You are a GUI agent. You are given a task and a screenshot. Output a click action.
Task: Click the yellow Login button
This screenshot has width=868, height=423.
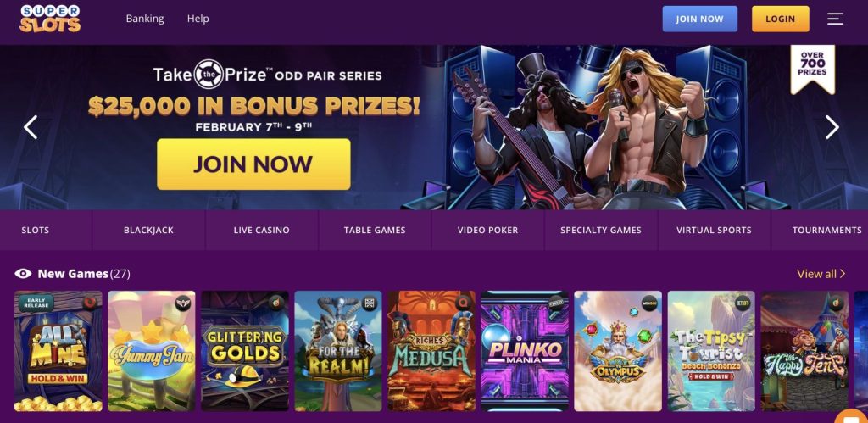(x=781, y=19)
